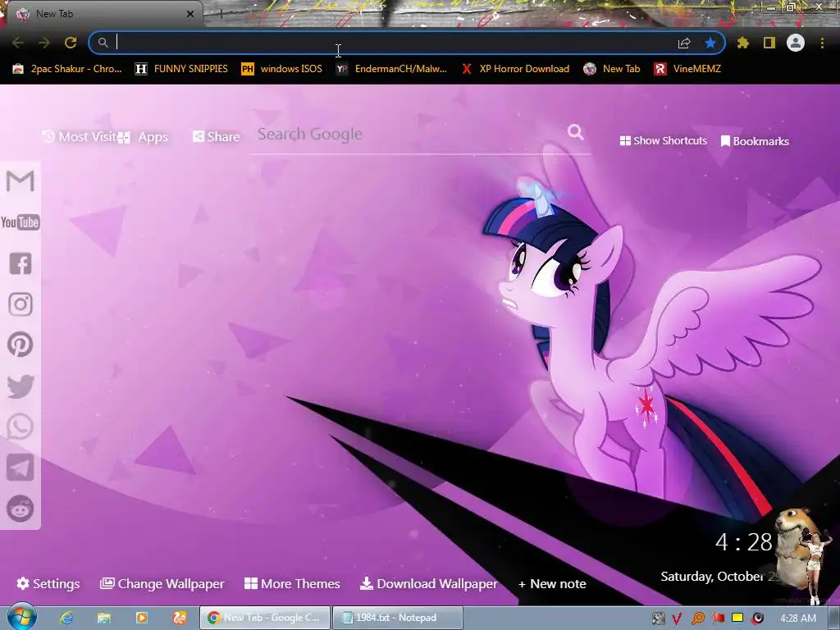Click the search magnifier on the page
This screenshot has width=840, height=630.
575,132
